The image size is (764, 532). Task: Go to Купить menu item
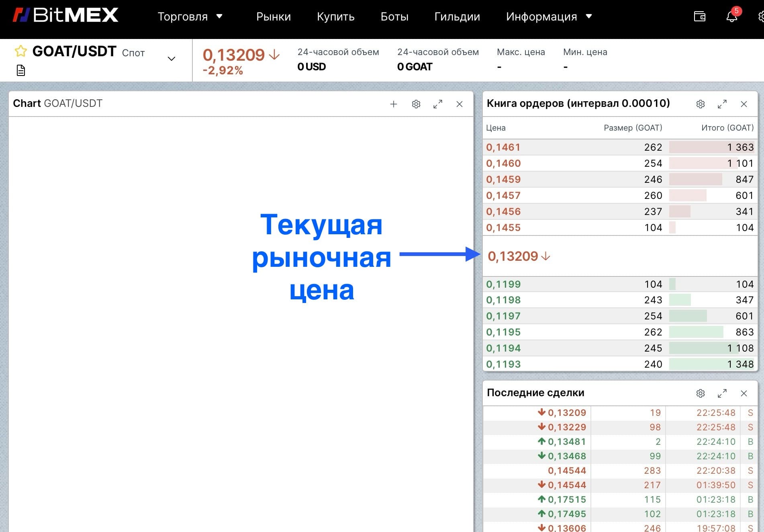(336, 16)
